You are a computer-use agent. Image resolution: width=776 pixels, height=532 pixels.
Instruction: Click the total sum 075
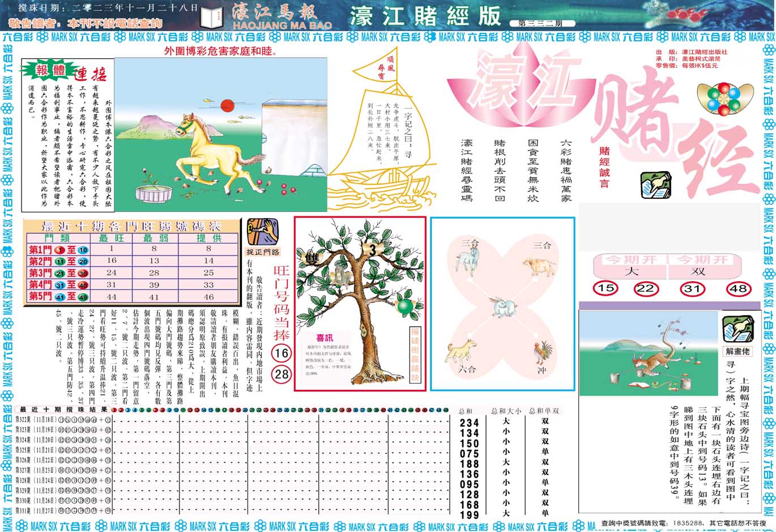pos(470,453)
